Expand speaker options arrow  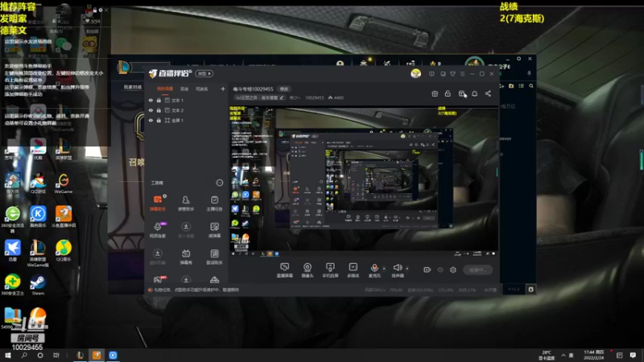pyautogui.click(x=407, y=269)
